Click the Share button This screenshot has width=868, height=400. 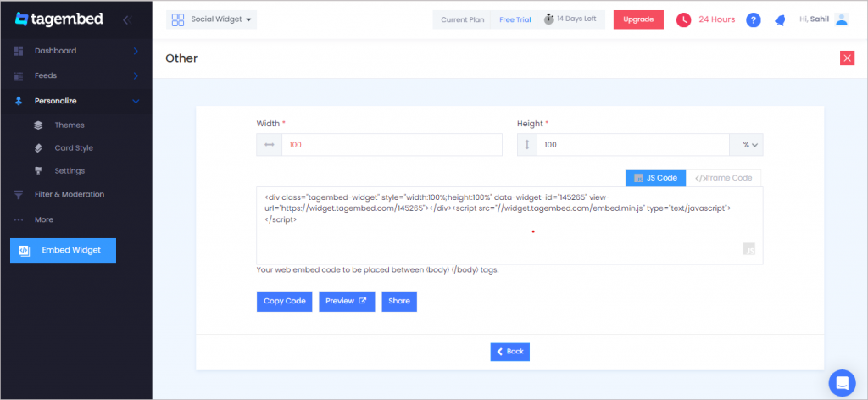pyautogui.click(x=399, y=302)
